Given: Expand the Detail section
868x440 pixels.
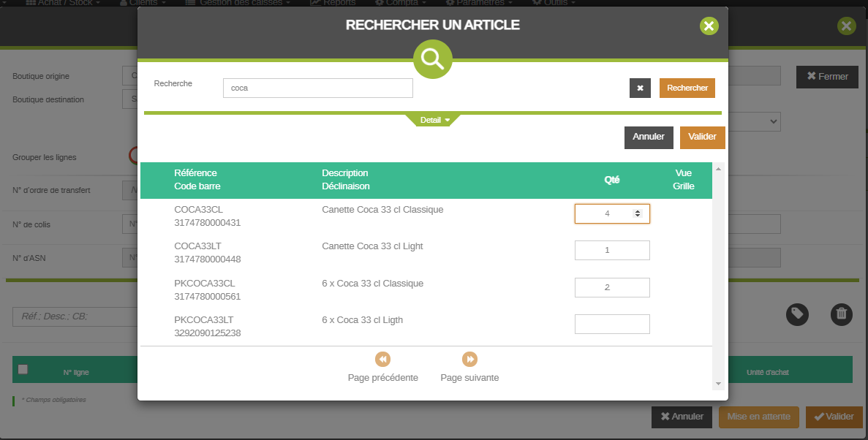Looking at the screenshot, I should pyautogui.click(x=434, y=120).
